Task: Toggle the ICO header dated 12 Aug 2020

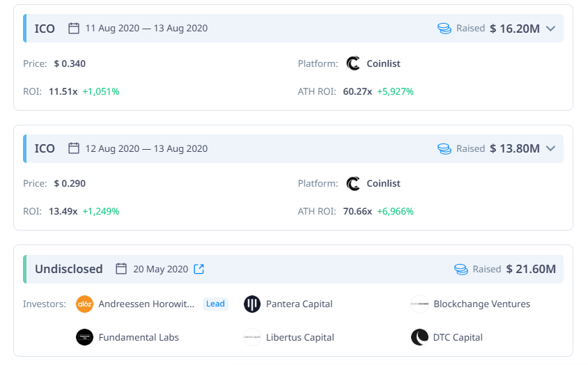Action: (x=293, y=148)
